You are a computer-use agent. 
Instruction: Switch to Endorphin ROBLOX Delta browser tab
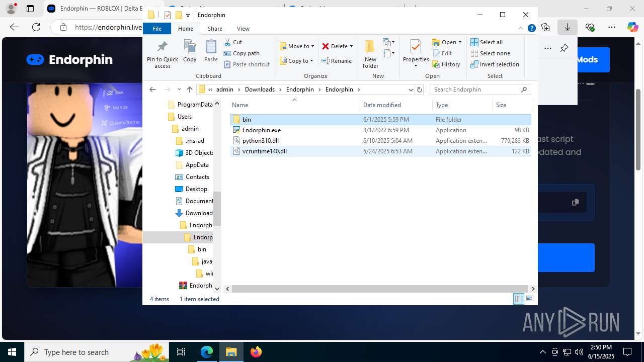pyautogui.click(x=96, y=9)
